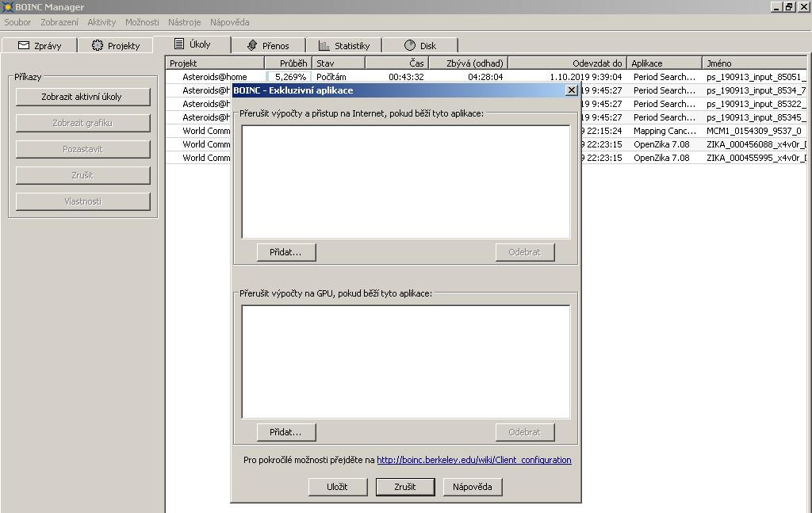Click the envelope icon on Zprávy tab
The image size is (812, 513).
pos(23,45)
